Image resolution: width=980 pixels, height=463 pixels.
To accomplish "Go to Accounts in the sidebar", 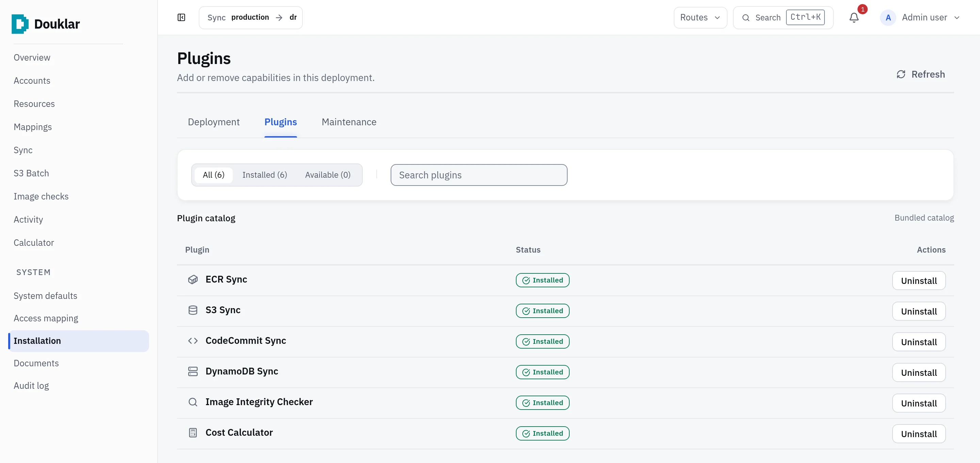I will pyautogui.click(x=32, y=81).
